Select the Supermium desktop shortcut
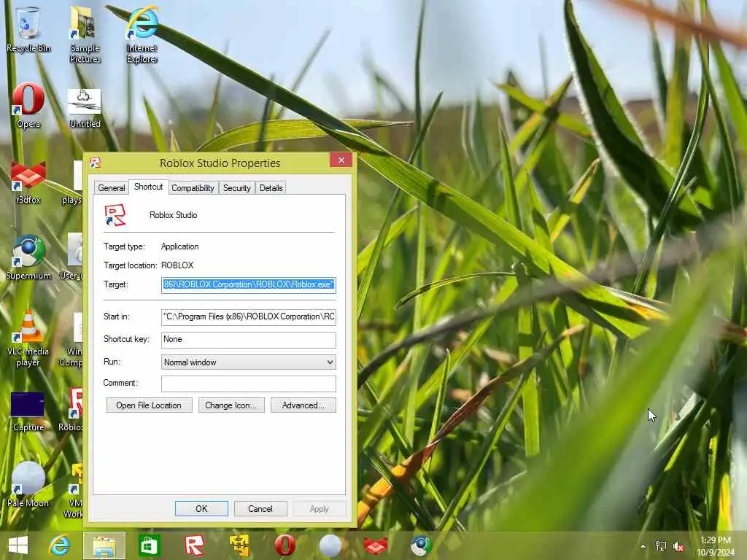The width and height of the screenshot is (747, 560). click(28, 257)
